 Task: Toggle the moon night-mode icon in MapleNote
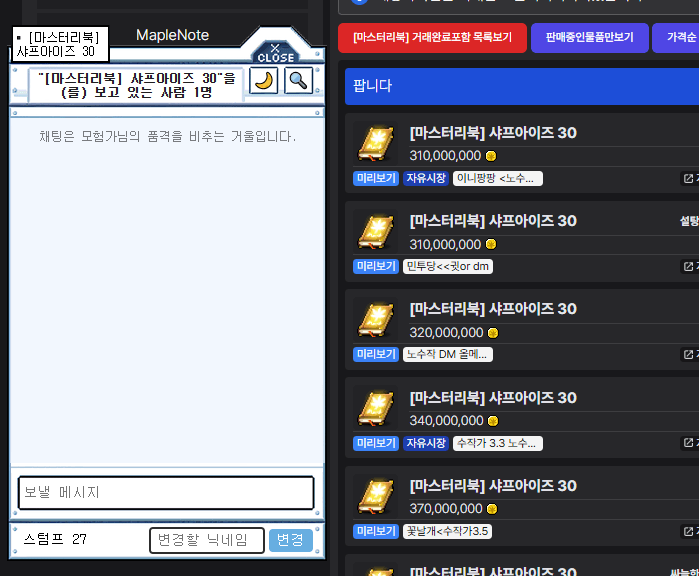[x=263, y=81]
